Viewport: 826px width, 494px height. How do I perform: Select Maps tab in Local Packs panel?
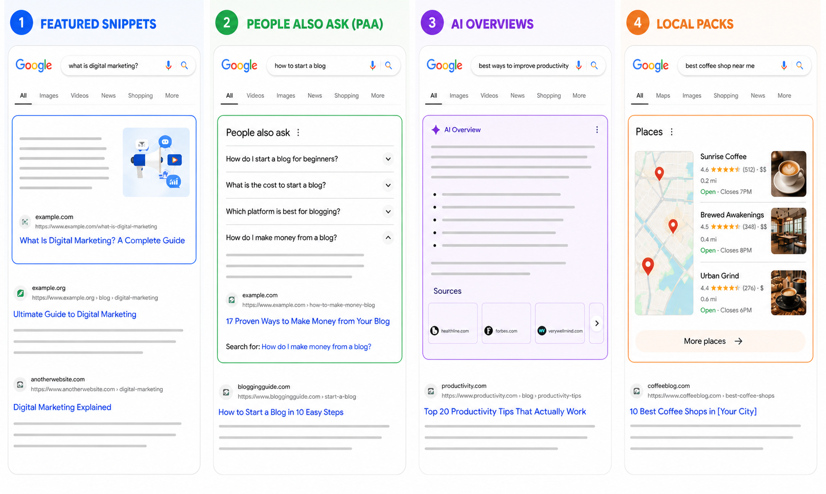pyautogui.click(x=663, y=95)
